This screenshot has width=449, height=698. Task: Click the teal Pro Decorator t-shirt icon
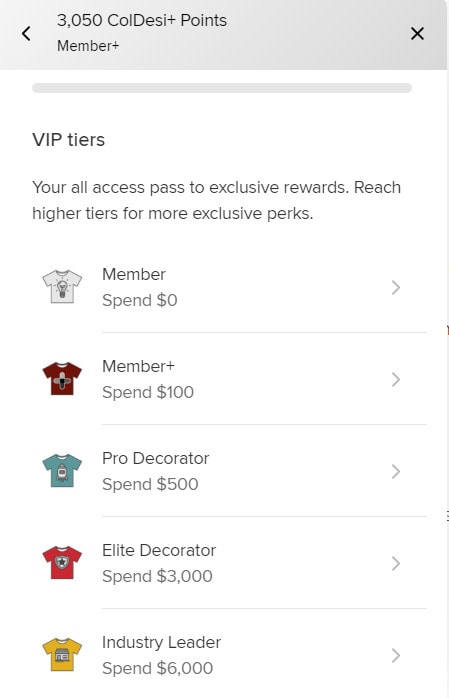(x=62, y=471)
